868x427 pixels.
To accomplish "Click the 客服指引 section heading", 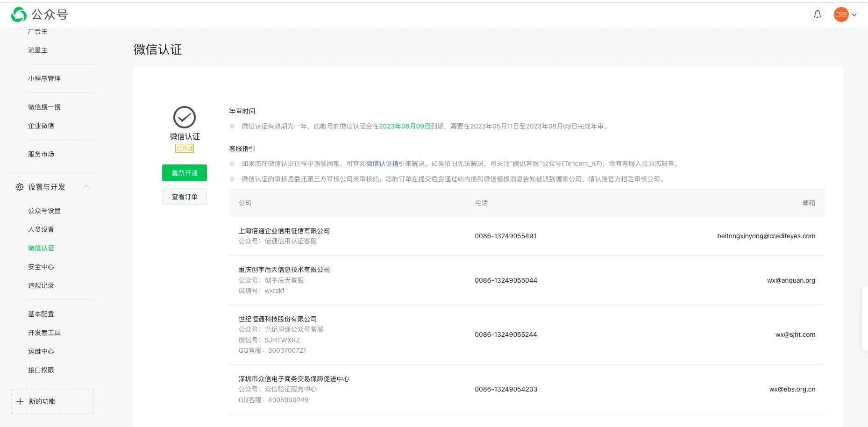I will pyautogui.click(x=242, y=149).
